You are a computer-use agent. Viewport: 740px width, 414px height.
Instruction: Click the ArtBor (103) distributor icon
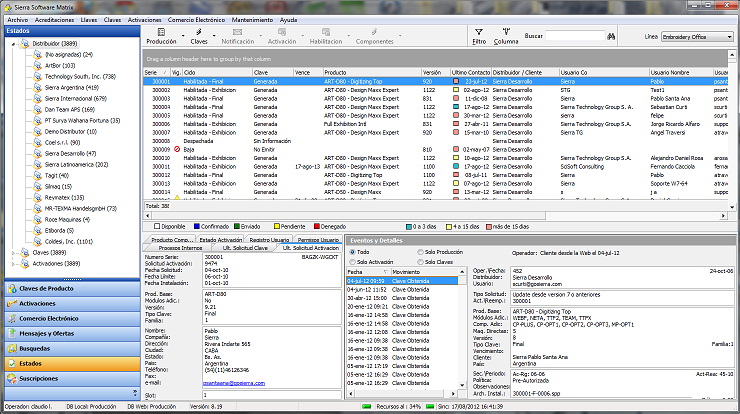click(38, 66)
